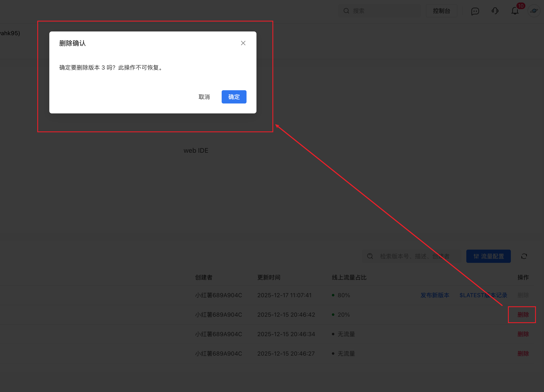Delete the version updated at 20:46:27
This screenshot has width=544, height=392.
[x=523, y=354]
